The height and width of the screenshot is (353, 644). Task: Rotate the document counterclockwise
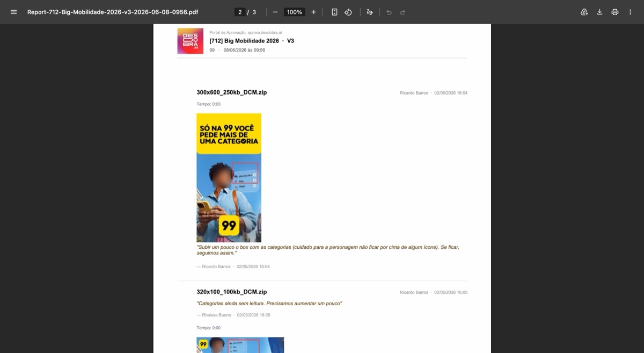point(348,12)
